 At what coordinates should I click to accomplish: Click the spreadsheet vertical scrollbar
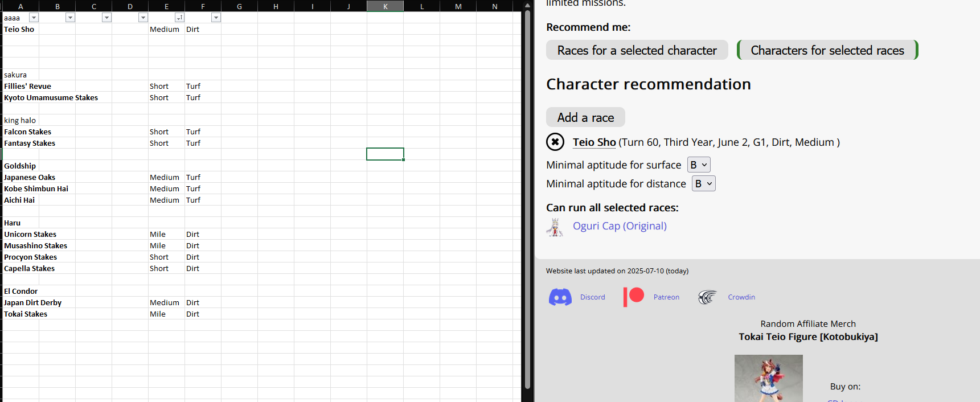(x=527, y=199)
